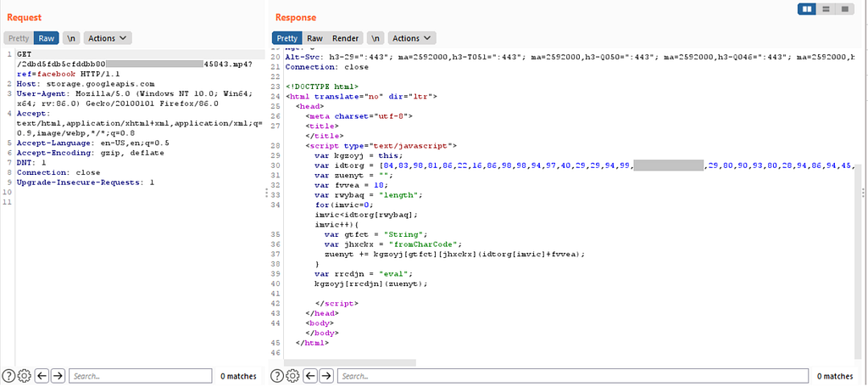
Task: Toggle non-printable characters in Response panel
Action: click(375, 38)
